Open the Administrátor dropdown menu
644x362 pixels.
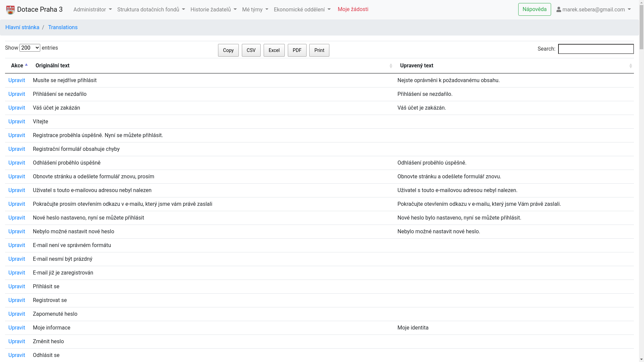(93, 10)
